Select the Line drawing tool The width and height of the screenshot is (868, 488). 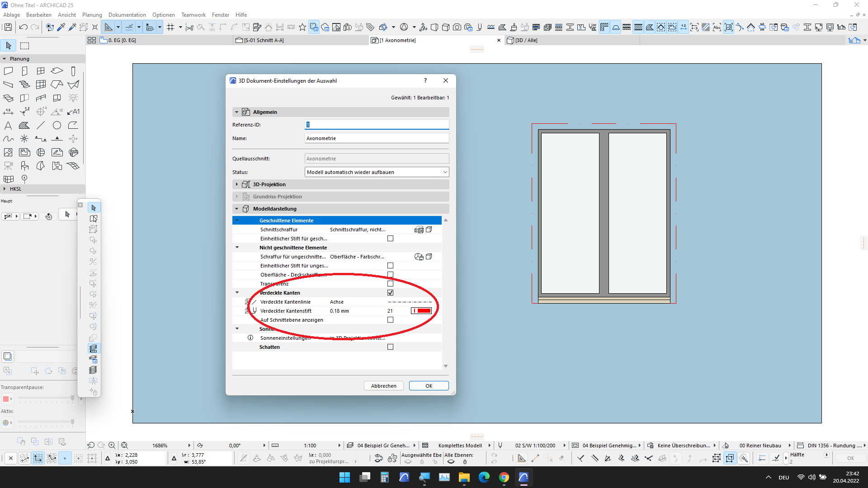41,125
